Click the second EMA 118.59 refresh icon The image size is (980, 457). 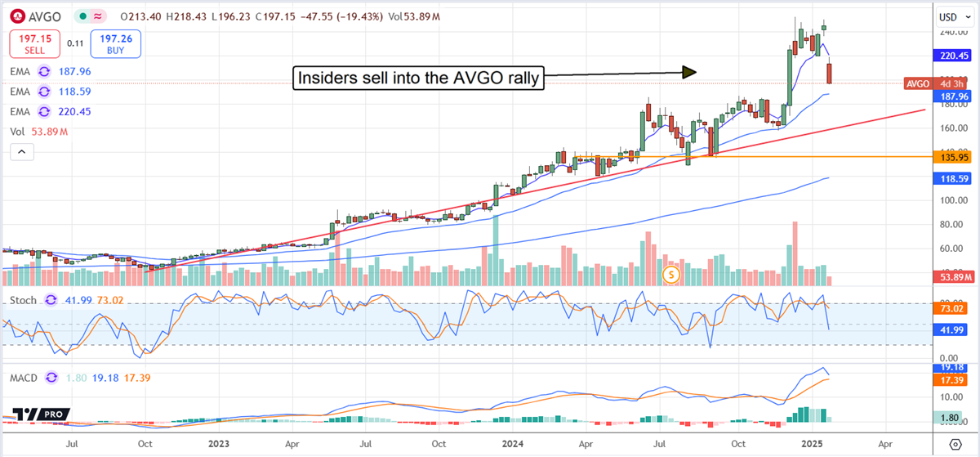click(x=43, y=92)
